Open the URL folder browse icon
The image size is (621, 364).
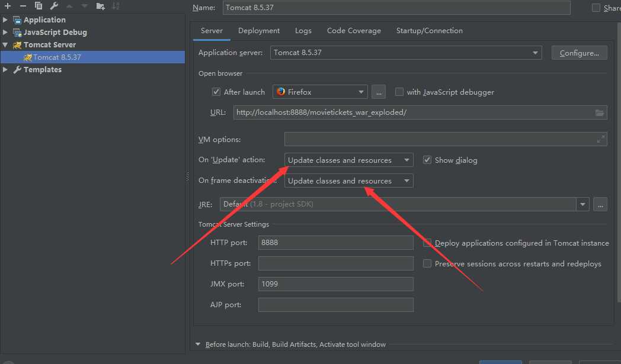600,113
